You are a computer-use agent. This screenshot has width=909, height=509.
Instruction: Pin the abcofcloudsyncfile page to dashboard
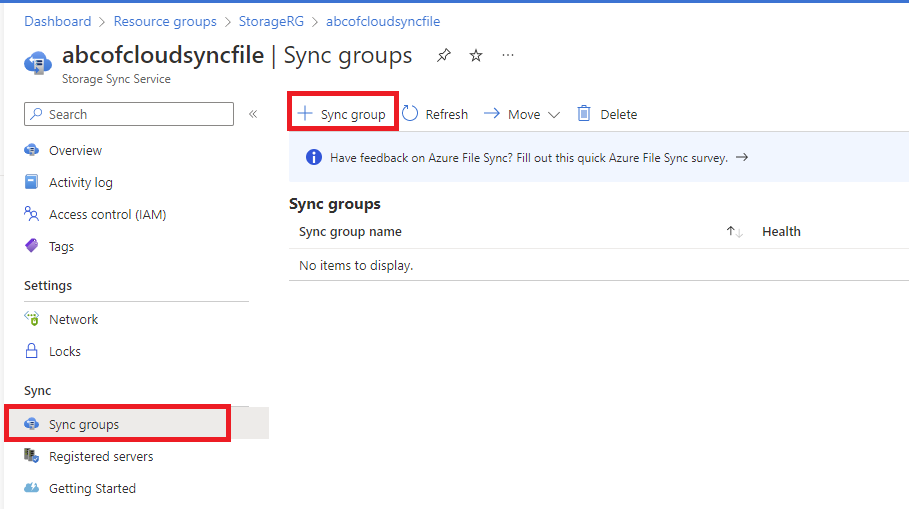(x=444, y=56)
